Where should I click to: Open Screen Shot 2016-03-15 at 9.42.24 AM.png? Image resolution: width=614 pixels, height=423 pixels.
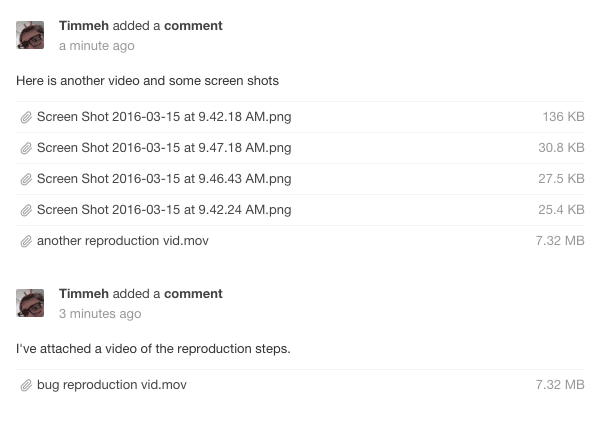(164, 210)
